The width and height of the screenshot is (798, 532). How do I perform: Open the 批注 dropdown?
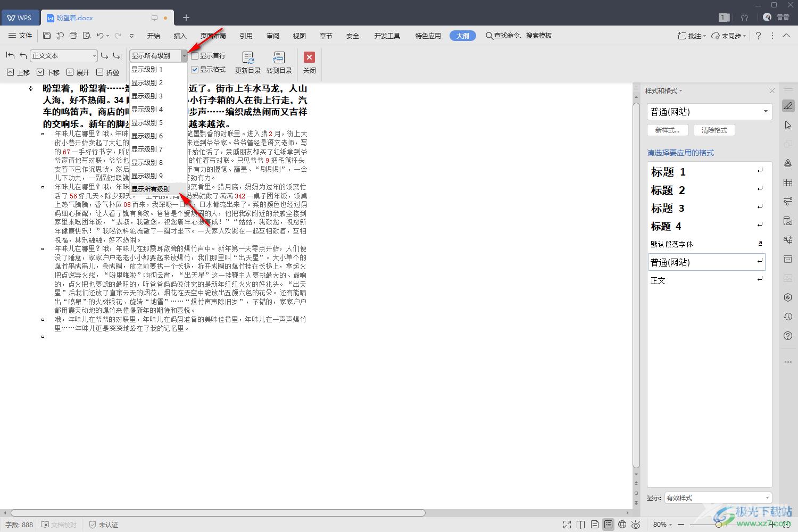click(x=692, y=36)
